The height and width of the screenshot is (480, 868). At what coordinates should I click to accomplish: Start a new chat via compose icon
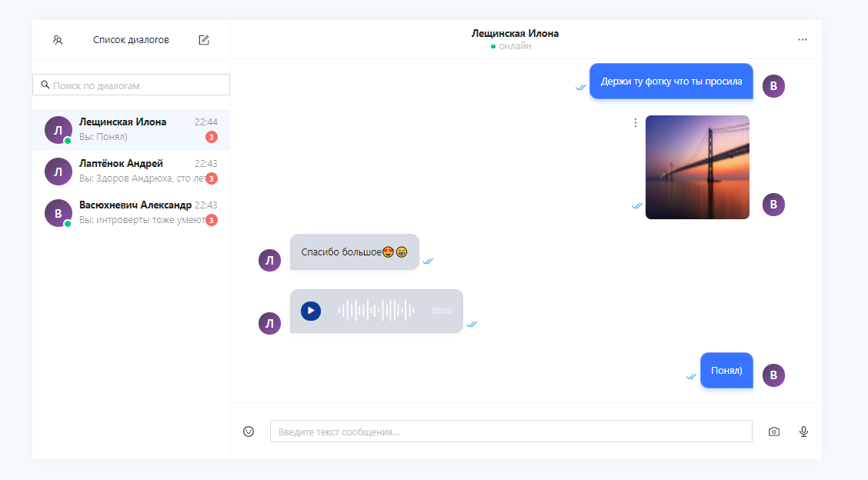point(204,38)
